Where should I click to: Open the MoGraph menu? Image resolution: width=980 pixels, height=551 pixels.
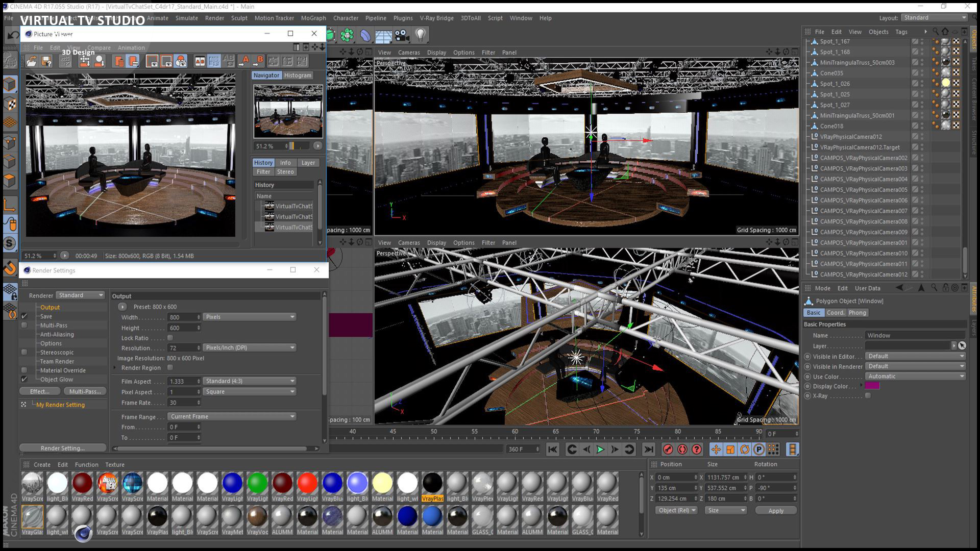pos(313,18)
